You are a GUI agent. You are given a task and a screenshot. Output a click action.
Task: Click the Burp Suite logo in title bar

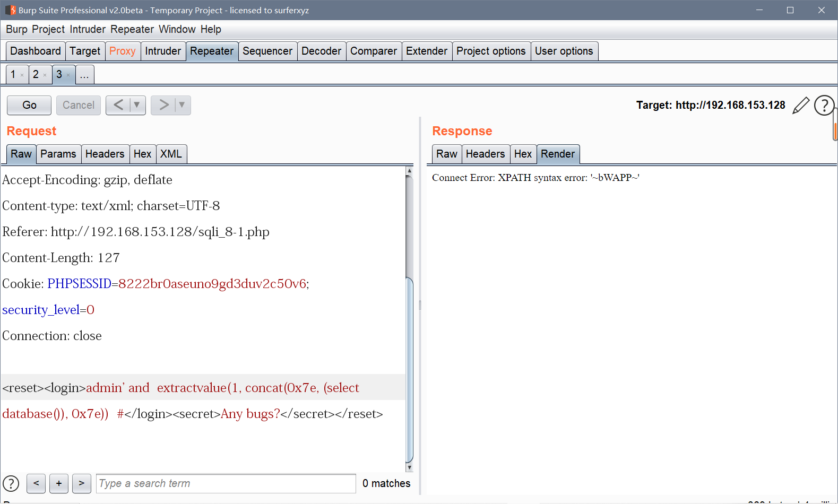(x=10, y=10)
